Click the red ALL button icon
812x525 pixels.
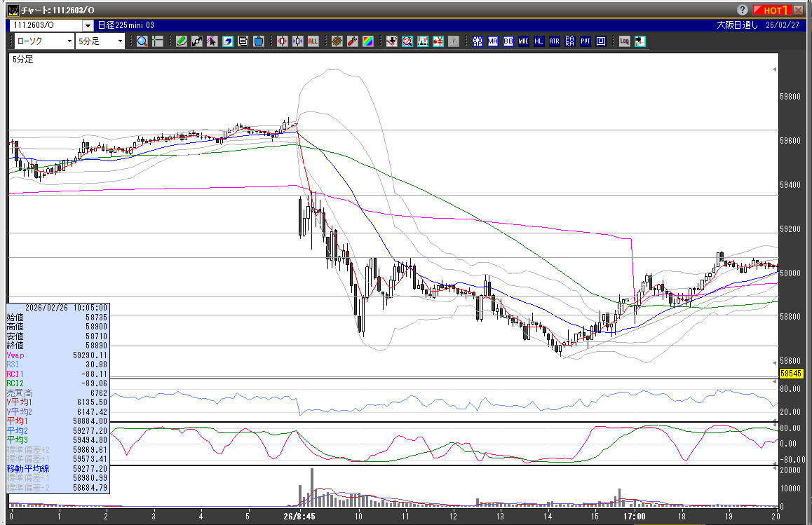click(313, 41)
